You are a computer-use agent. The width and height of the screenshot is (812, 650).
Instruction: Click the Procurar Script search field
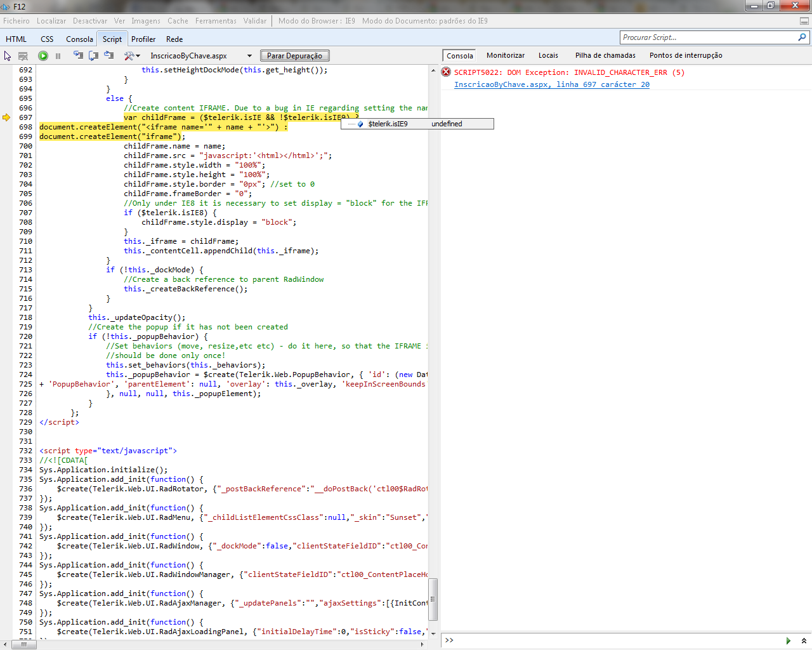click(707, 37)
